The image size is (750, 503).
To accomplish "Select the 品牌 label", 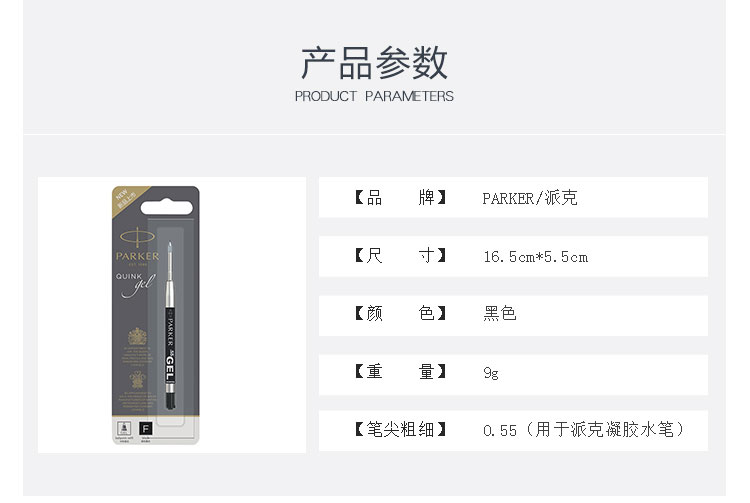I will point(400,197).
